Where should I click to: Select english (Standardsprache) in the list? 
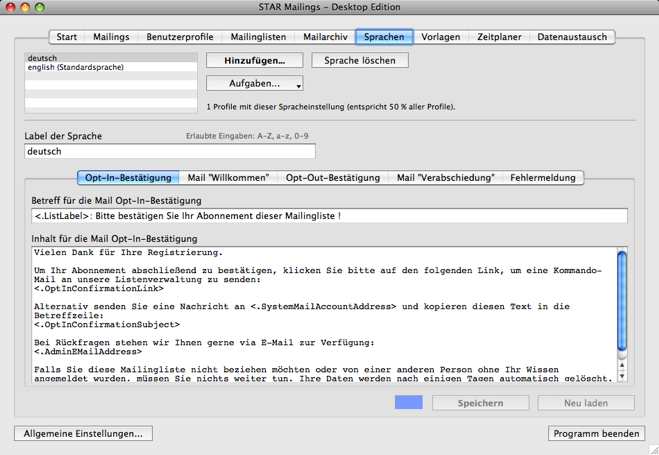pos(111,67)
